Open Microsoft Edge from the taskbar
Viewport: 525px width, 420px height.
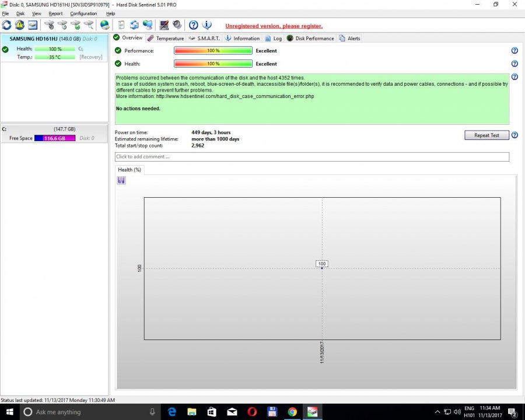[171, 412]
